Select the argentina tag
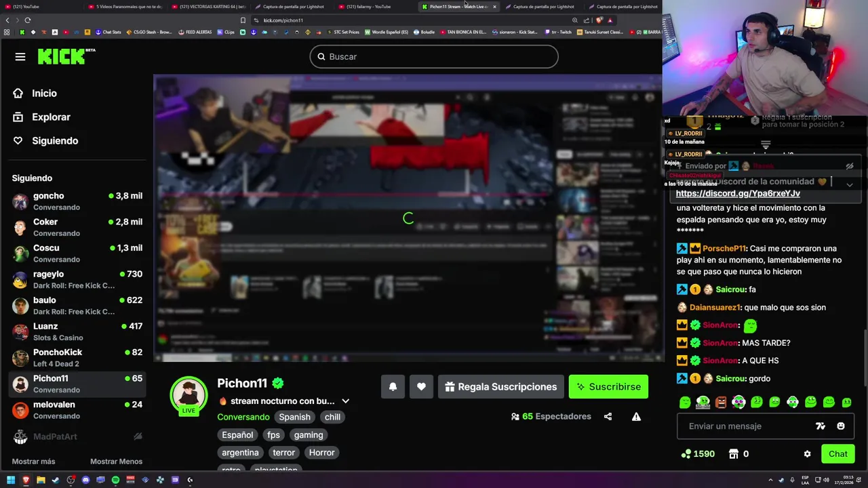This screenshot has width=868, height=488. pos(240,453)
